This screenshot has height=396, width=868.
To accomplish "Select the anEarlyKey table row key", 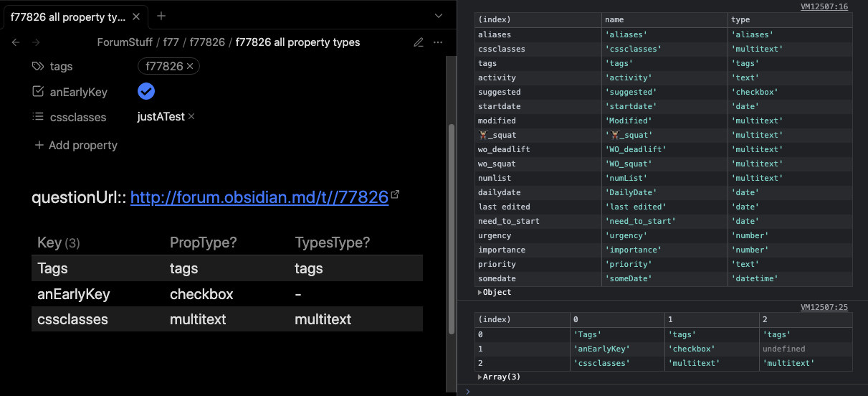I will [74, 294].
